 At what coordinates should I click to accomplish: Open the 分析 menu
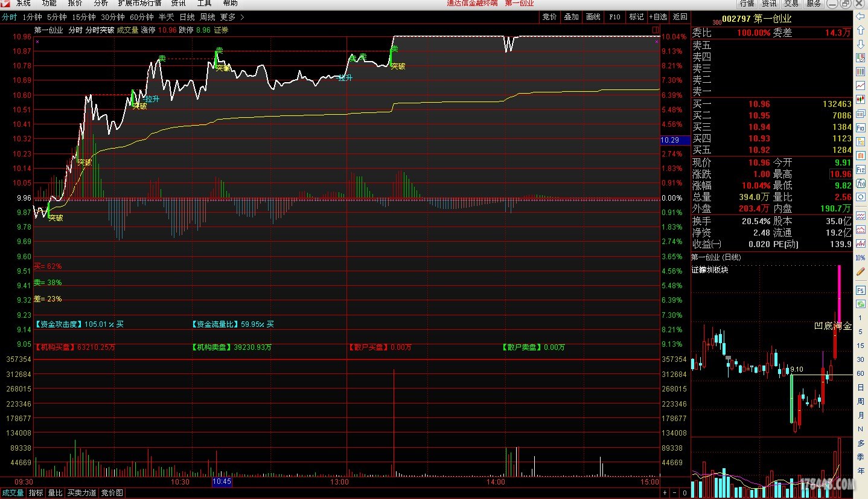pyautogui.click(x=101, y=3)
